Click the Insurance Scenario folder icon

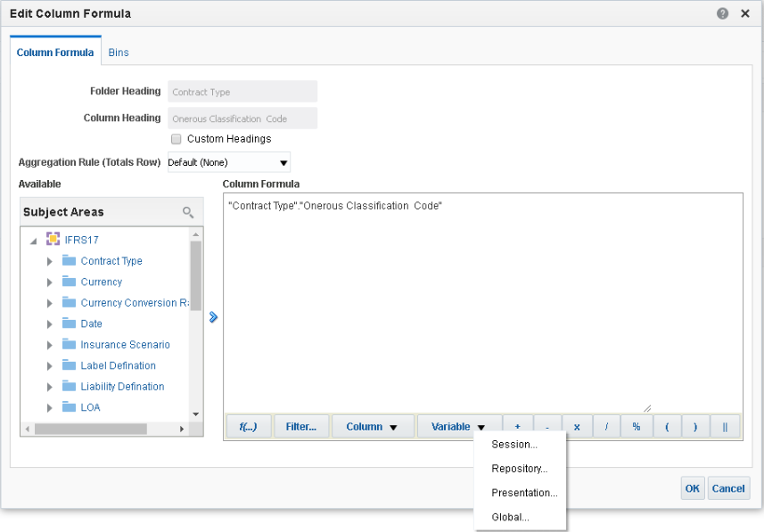coord(70,344)
